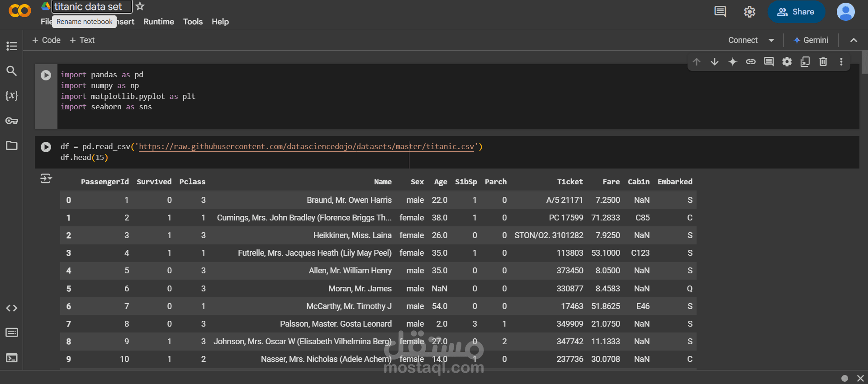This screenshot has width=868, height=384.
Task: Open the Command palette icon in sidebar
Action: 12,332
